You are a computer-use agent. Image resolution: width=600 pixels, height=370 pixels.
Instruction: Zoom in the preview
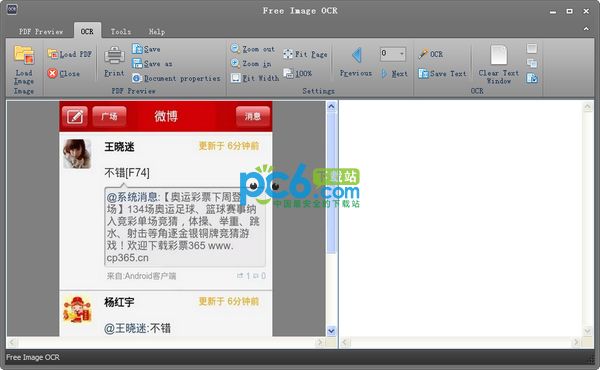click(x=251, y=63)
